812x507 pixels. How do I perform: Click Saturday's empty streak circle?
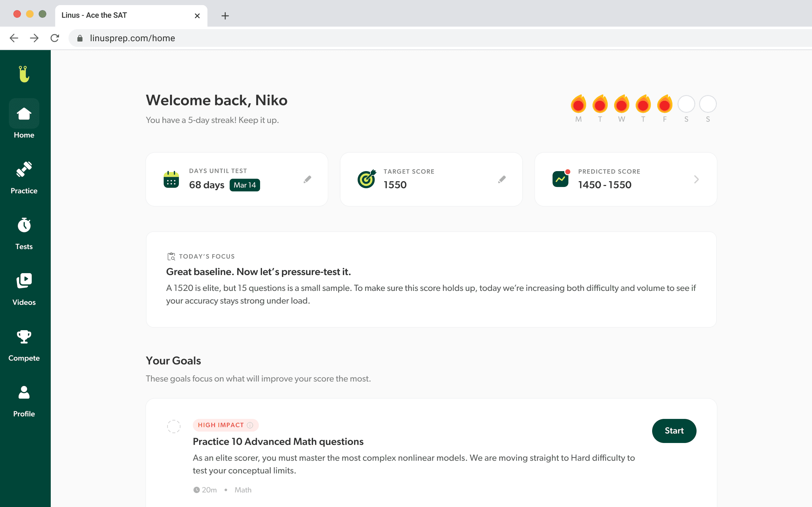click(686, 104)
